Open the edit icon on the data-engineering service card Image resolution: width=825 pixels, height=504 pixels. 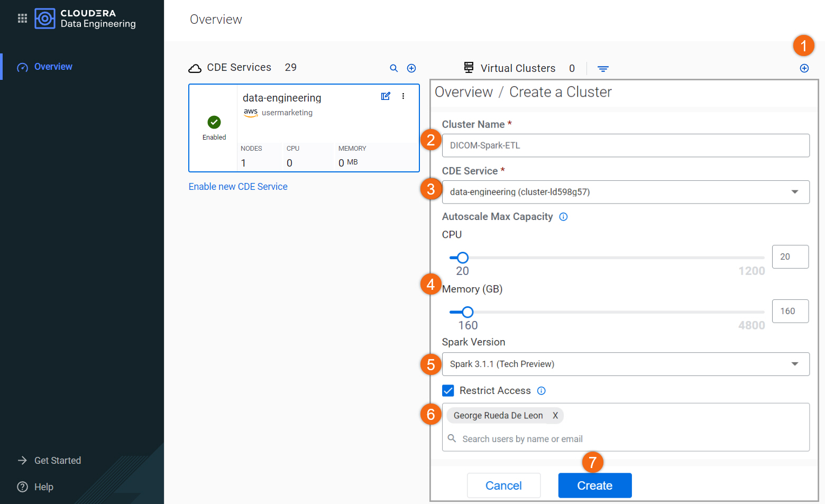pyautogui.click(x=386, y=96)
